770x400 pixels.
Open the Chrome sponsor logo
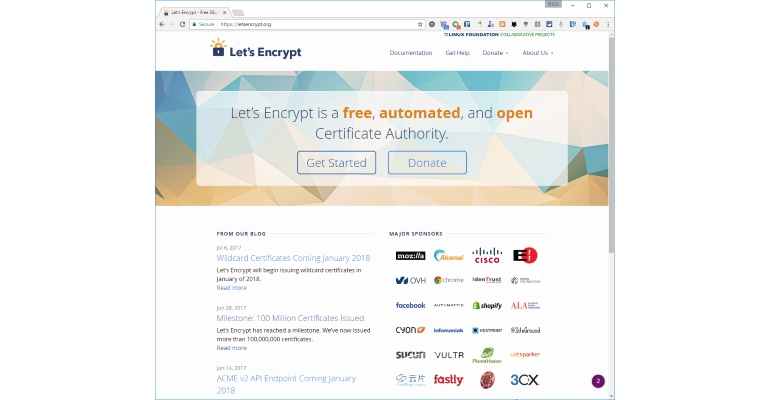pyautogui.click(x=448, y=280)
